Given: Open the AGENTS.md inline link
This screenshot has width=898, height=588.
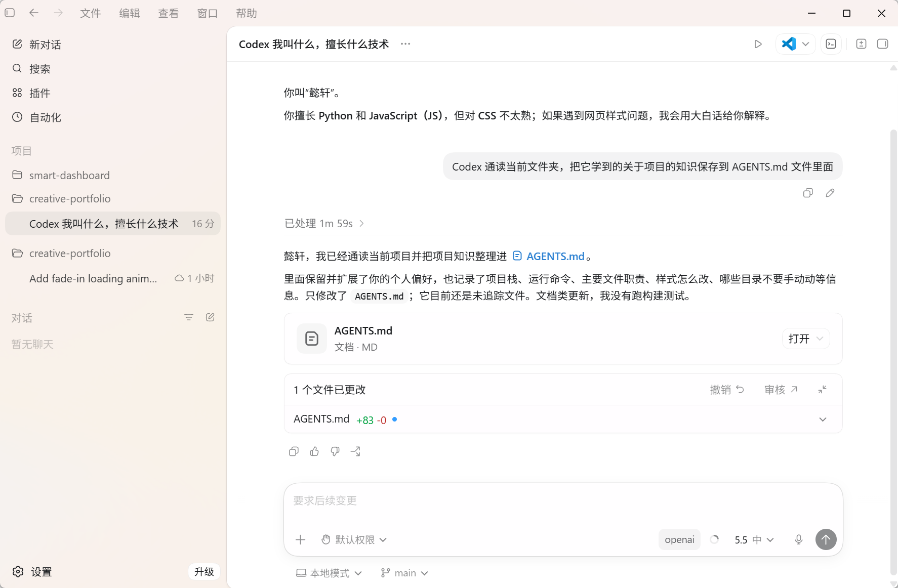Looking at the screenshot, I should (549, 256).
